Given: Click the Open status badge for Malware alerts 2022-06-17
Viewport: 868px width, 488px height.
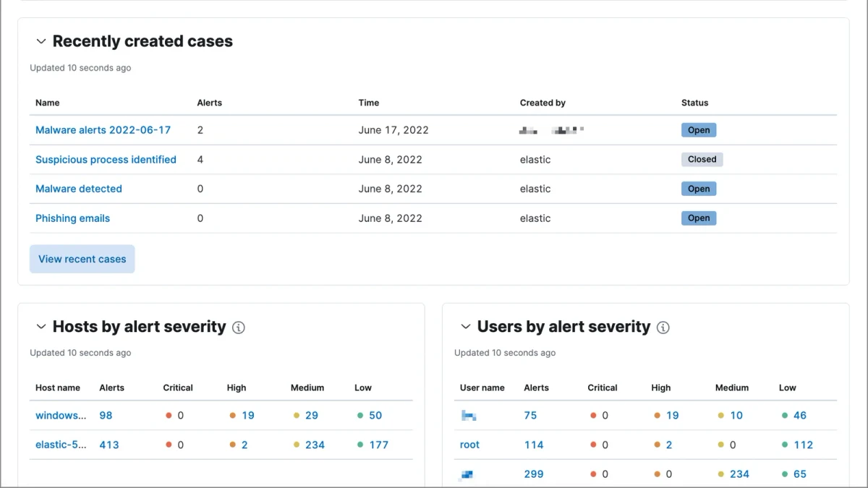Looking at the screenshot, I should (699, 130).
